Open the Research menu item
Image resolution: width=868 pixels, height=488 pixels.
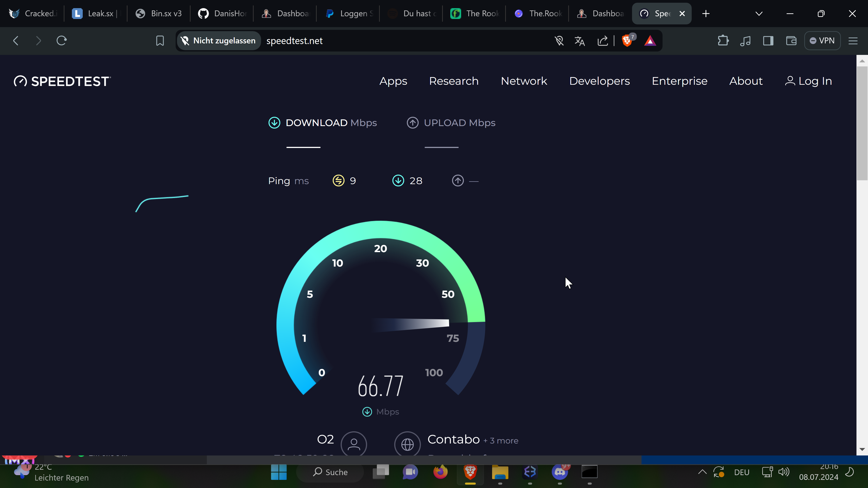click(x=453, y=81)
